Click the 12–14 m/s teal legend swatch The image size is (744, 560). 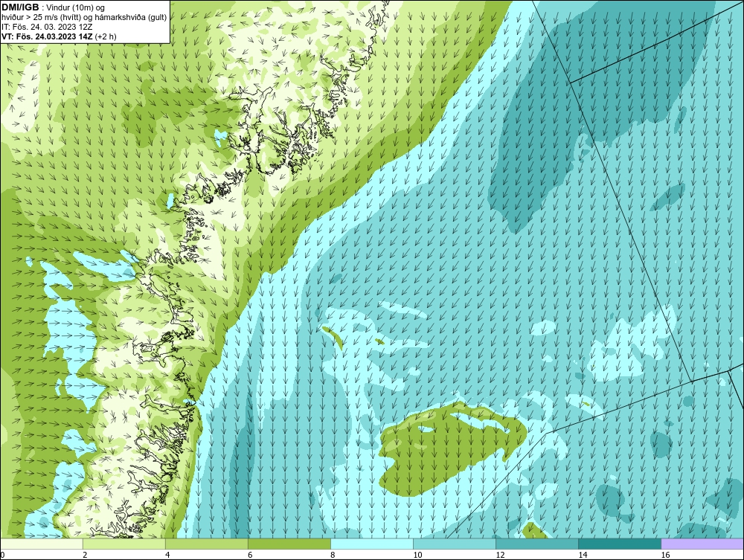click(537, 544)
